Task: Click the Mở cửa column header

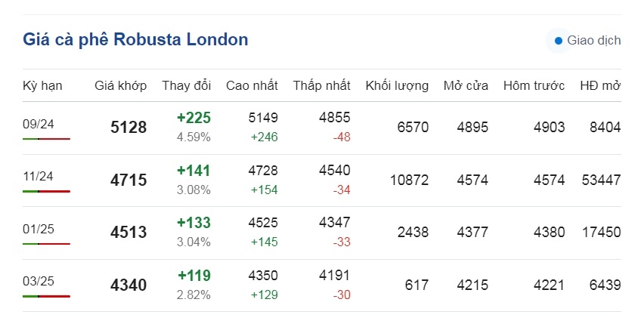Action: pos(466,85)
